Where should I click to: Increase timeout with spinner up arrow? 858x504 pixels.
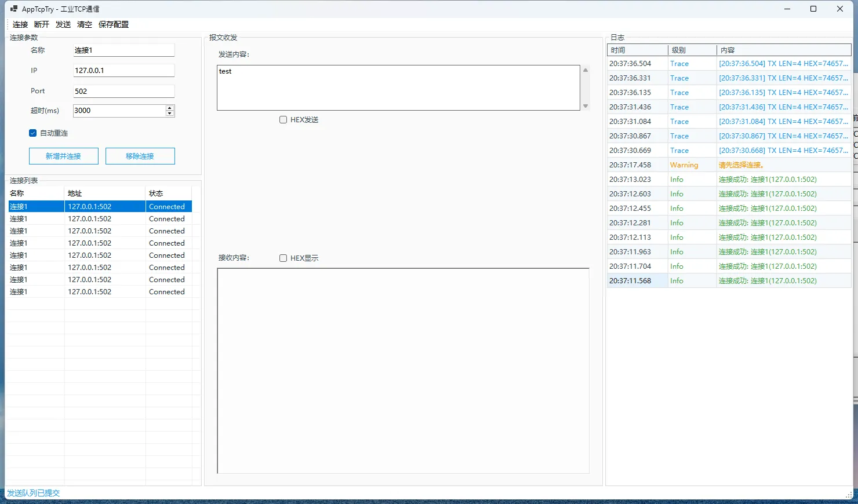click(x=170, y=108)
